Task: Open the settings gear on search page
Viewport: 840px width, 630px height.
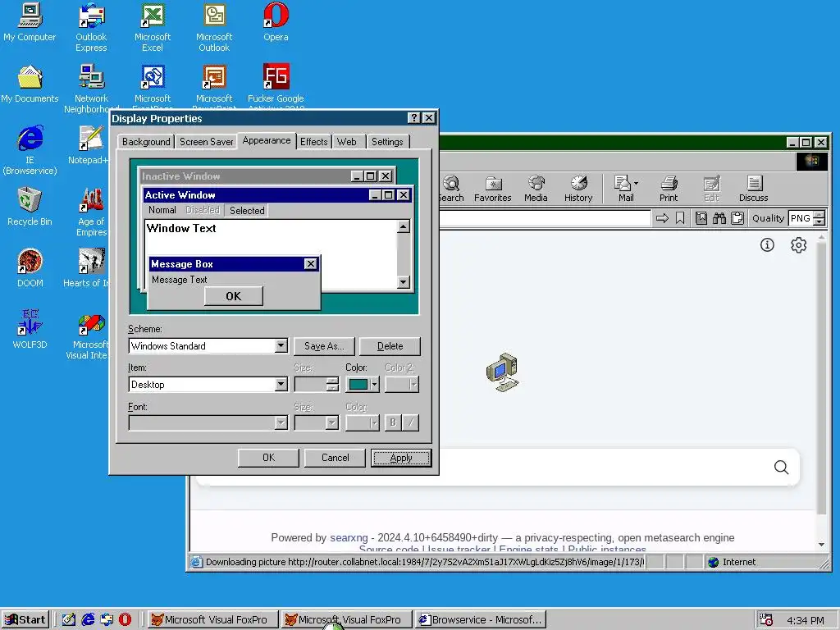Action: (x=798, y=244)
